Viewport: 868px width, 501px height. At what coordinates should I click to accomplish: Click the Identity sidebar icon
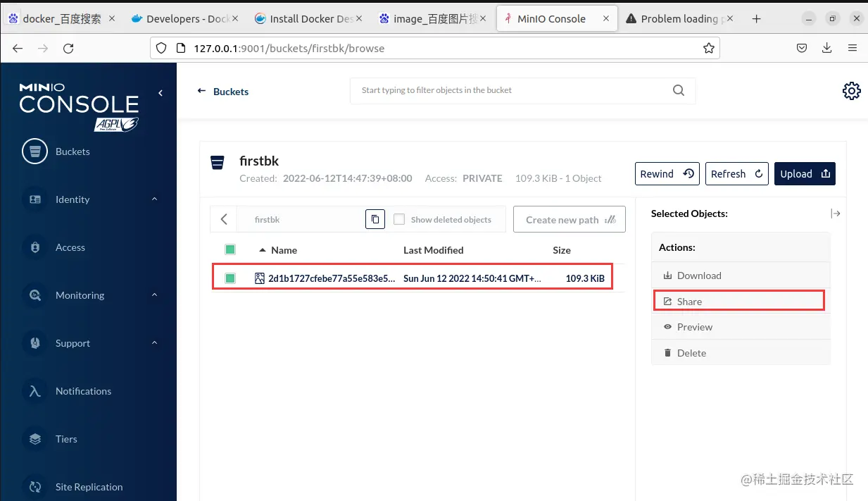click(34, 199)
